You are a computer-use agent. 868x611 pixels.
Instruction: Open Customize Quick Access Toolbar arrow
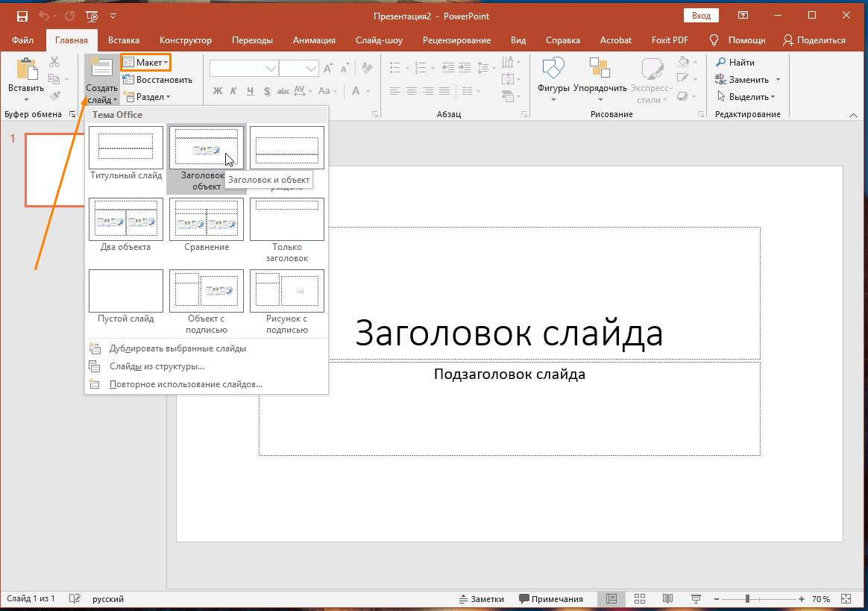pos(113,16)
